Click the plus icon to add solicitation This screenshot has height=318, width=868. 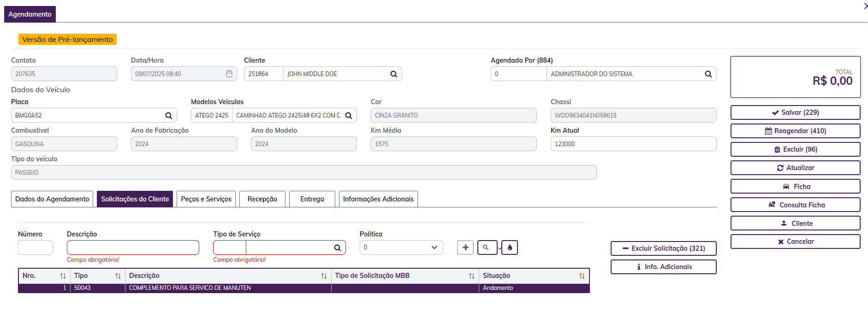[x=465, y=247]
